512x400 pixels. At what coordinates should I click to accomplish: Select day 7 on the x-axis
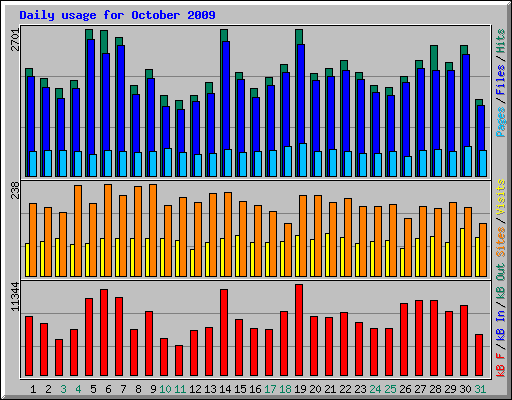(123, 389)
